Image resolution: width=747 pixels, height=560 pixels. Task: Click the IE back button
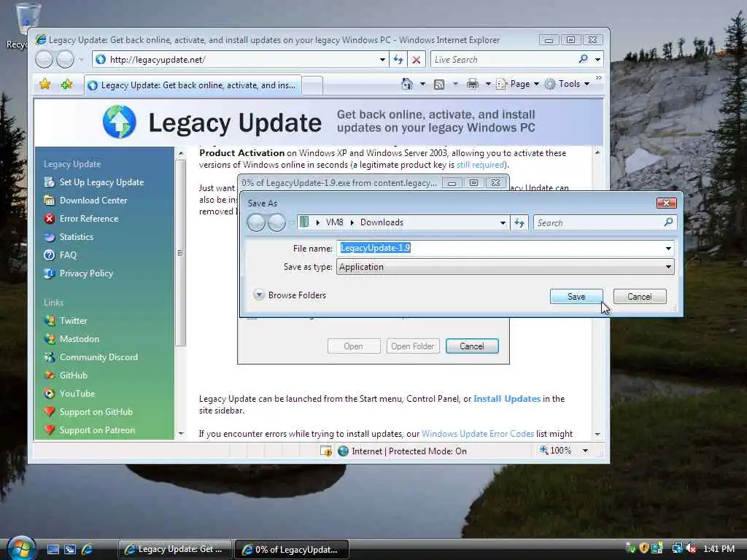[x=44, y=60]
